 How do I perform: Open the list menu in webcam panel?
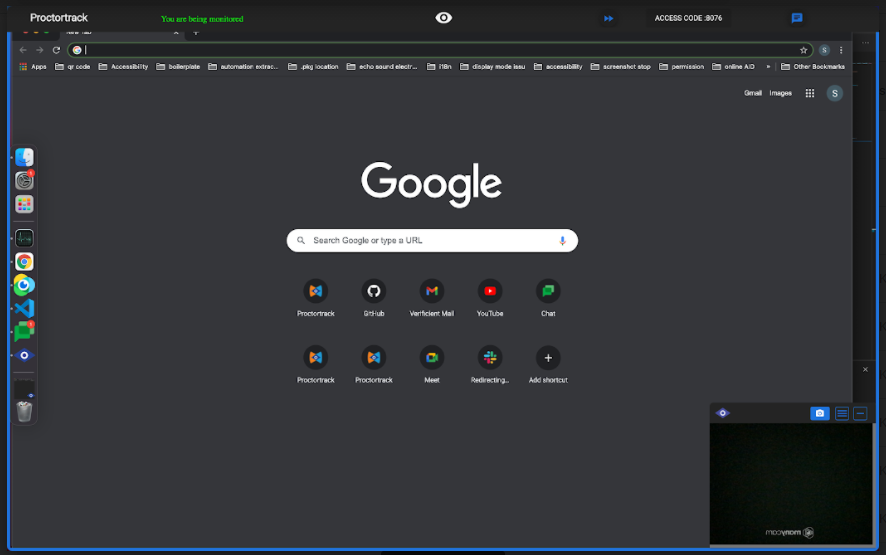click(842, 414)
